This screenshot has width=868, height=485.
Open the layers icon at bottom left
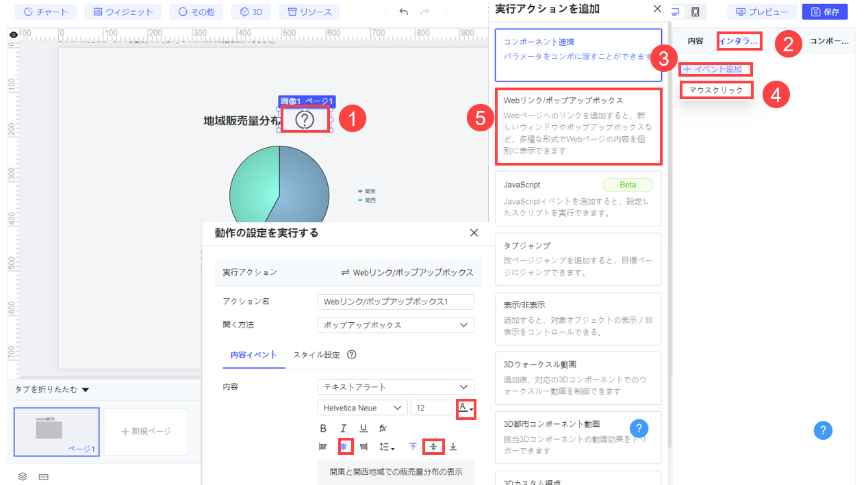click(x=23, y=476)
